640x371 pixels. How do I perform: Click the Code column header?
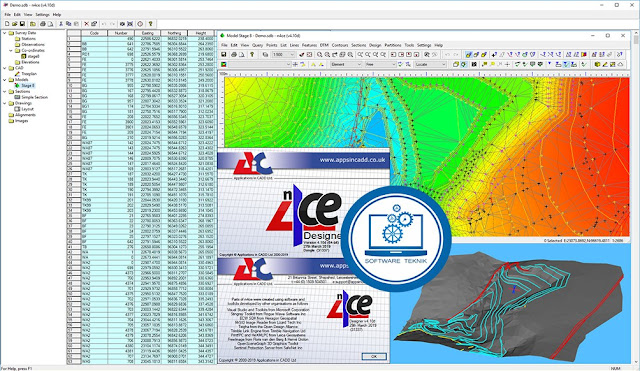(x=94, y=33)
